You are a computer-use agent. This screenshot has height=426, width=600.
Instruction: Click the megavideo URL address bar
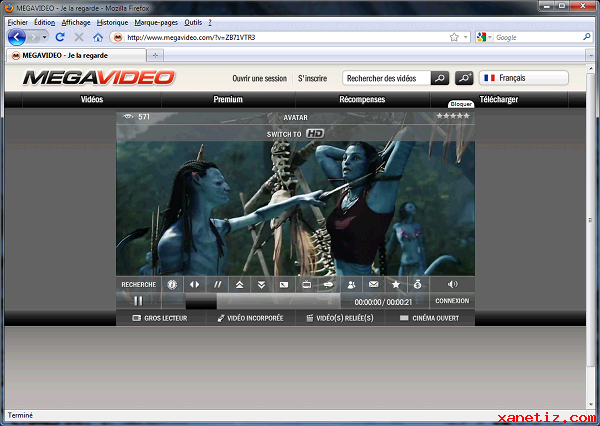285,38
